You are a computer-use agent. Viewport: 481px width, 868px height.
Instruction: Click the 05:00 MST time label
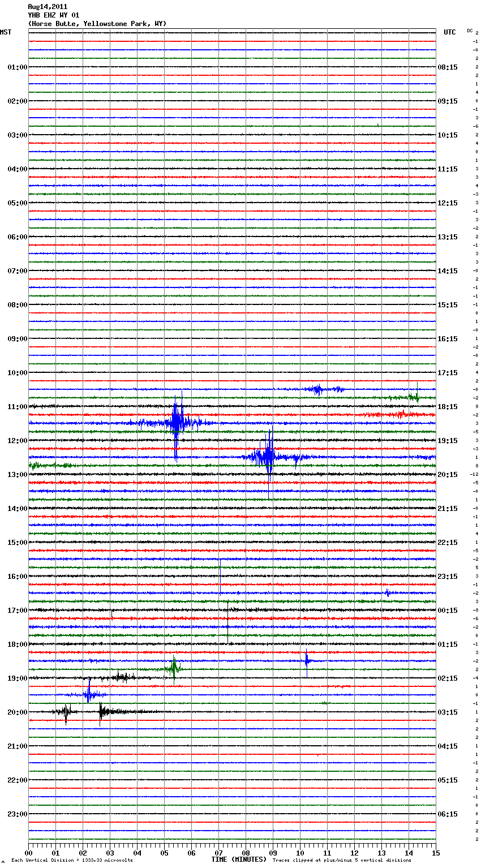coord(17,203)
